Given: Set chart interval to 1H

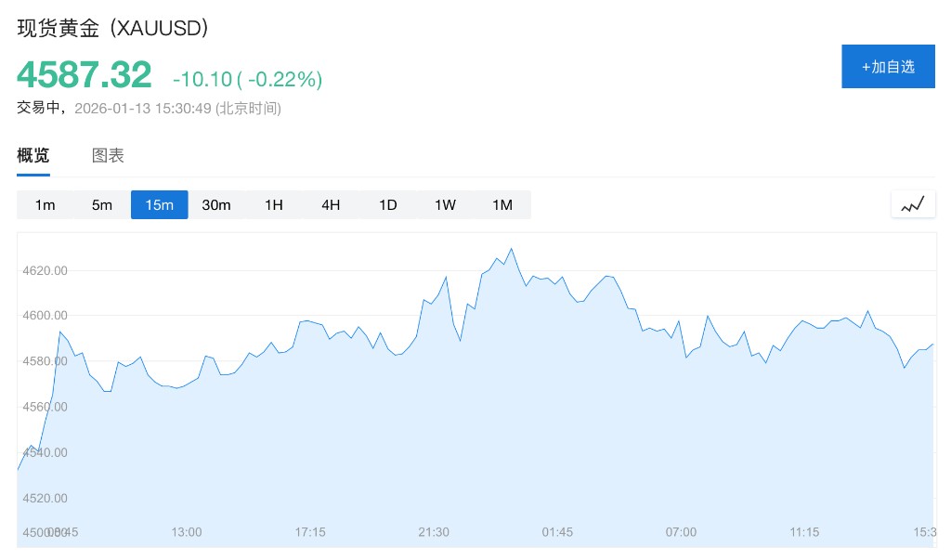Looking at the screenshot, I should (274, 204).
